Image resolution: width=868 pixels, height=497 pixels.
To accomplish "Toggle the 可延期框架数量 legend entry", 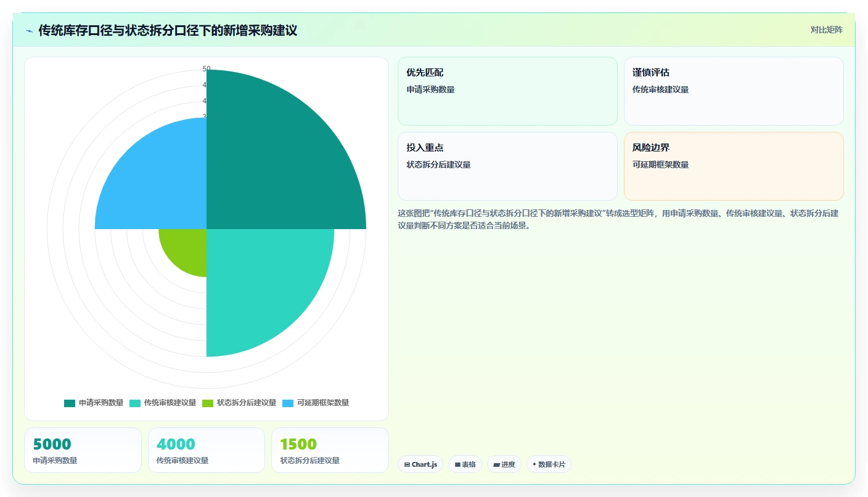I will 316,403.
